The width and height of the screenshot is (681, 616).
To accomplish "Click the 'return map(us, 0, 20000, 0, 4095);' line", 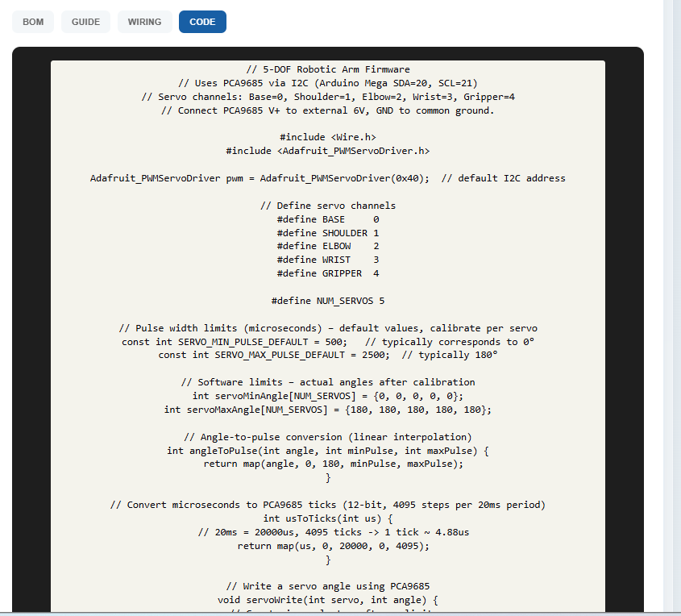I will (333, 546).
